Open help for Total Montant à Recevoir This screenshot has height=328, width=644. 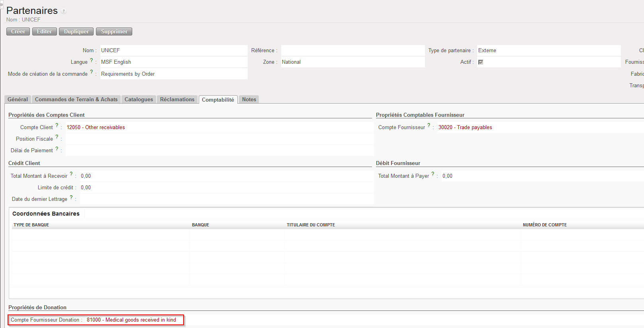tap(71, 174)
